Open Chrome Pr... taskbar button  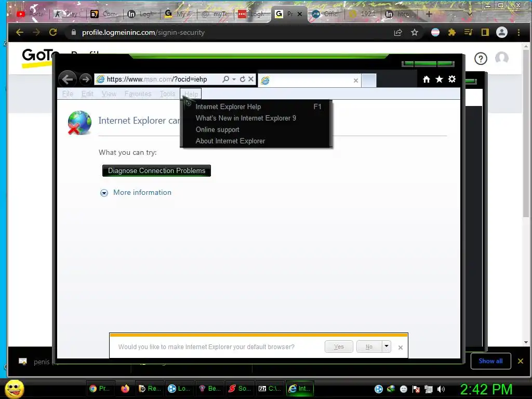coord(100,389)
